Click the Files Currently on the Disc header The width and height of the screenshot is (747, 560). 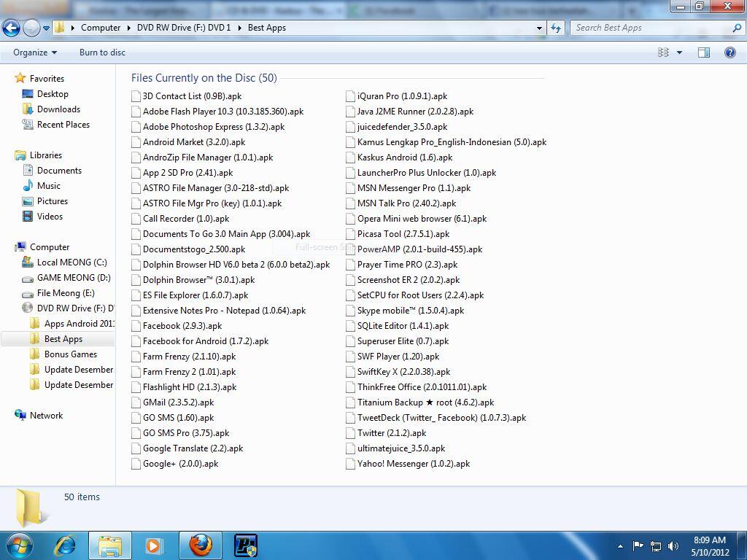click(x=204, y=77)
